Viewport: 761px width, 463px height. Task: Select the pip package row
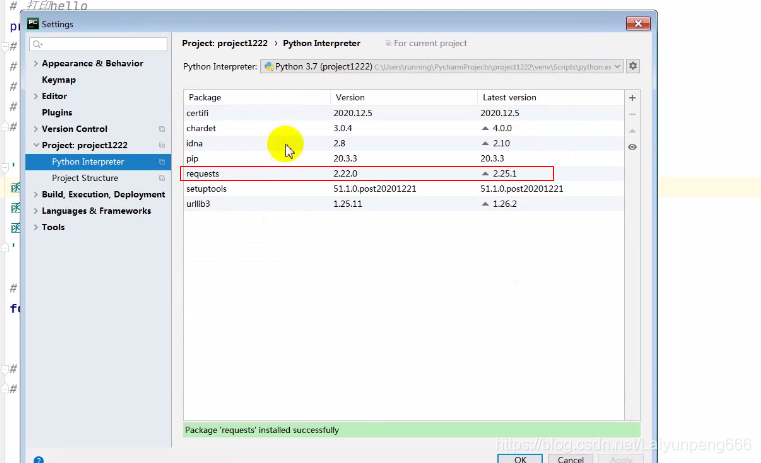[404, 158]
